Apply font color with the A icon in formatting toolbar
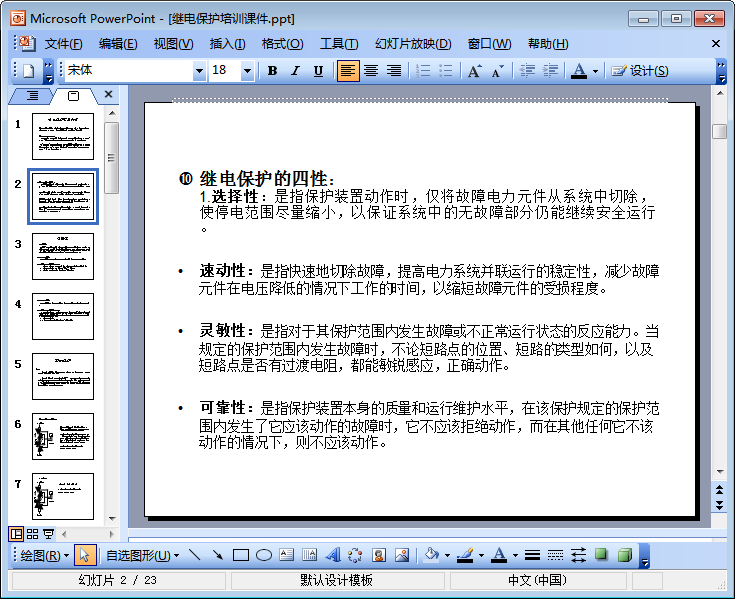Screen dimensions: 735x599 (579, 71)
